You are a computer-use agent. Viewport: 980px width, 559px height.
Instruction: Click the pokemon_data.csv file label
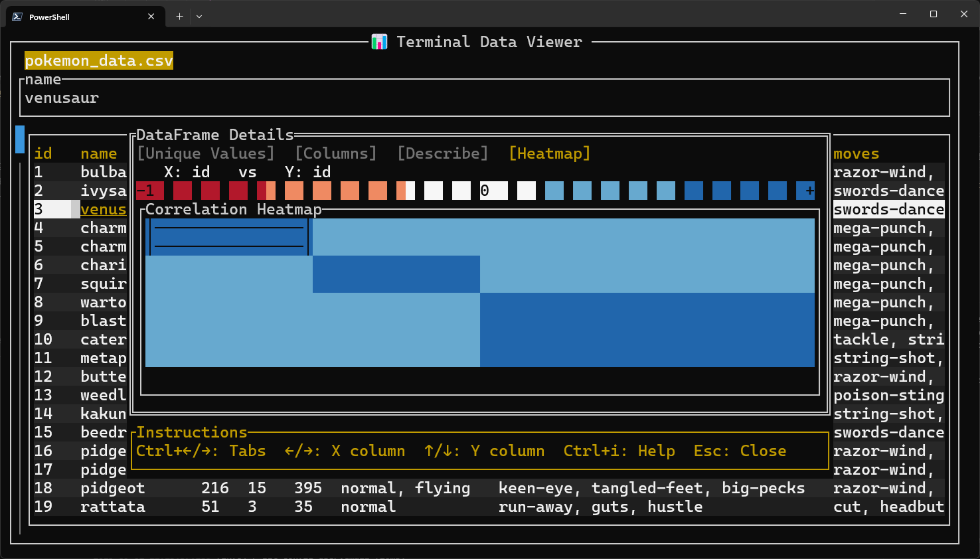coord(99,60)
